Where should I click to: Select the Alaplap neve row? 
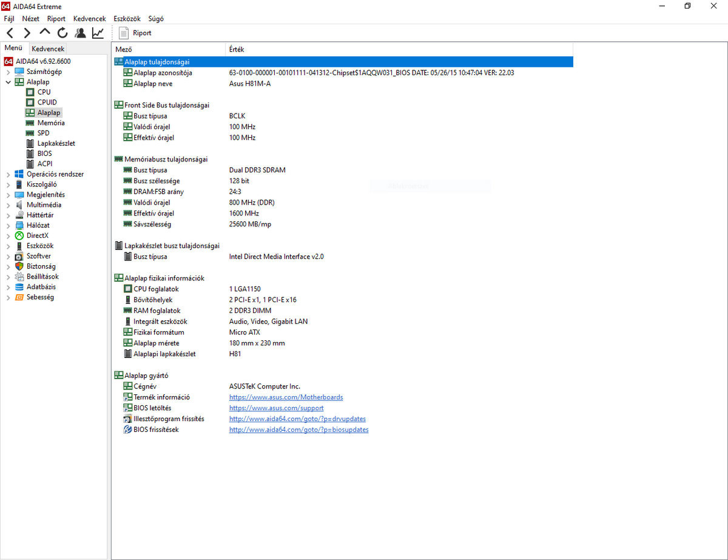click(343, 84)
